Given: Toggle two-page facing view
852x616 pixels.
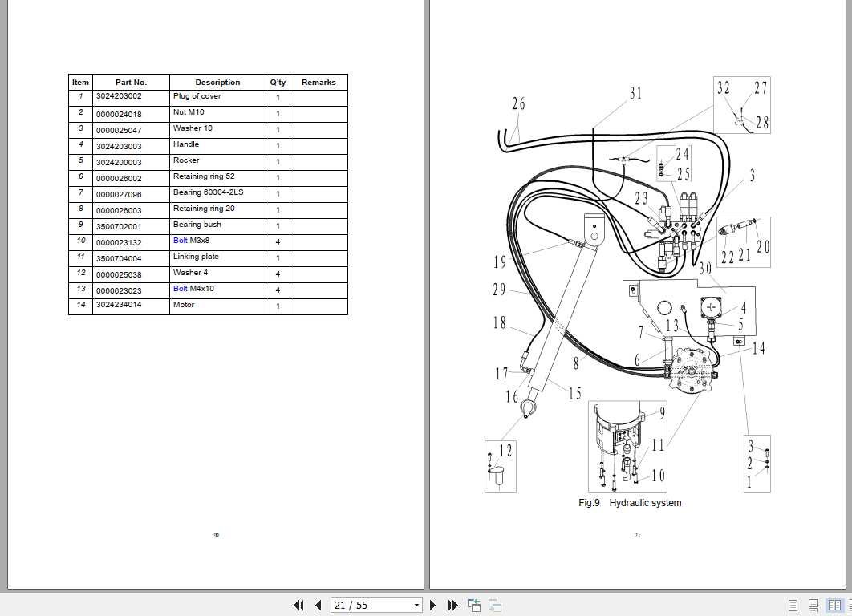Looking at the screenshot, I should coord(834,605).
